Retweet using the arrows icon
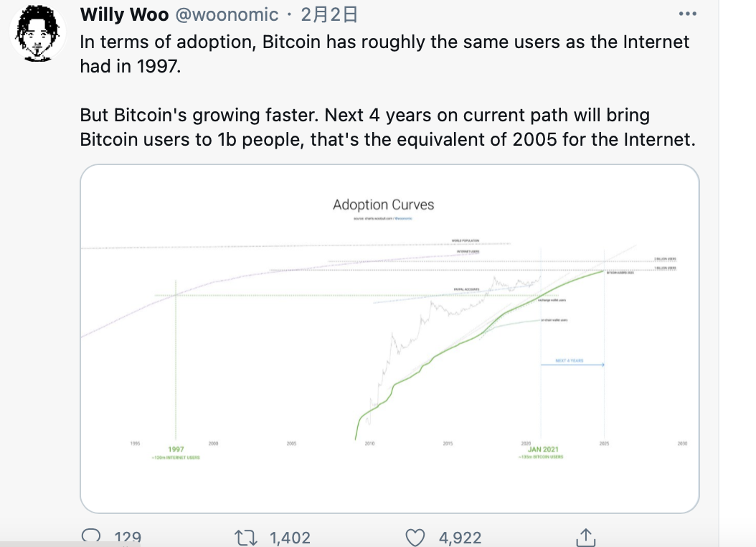756x547 pixels. pos(245,538)
